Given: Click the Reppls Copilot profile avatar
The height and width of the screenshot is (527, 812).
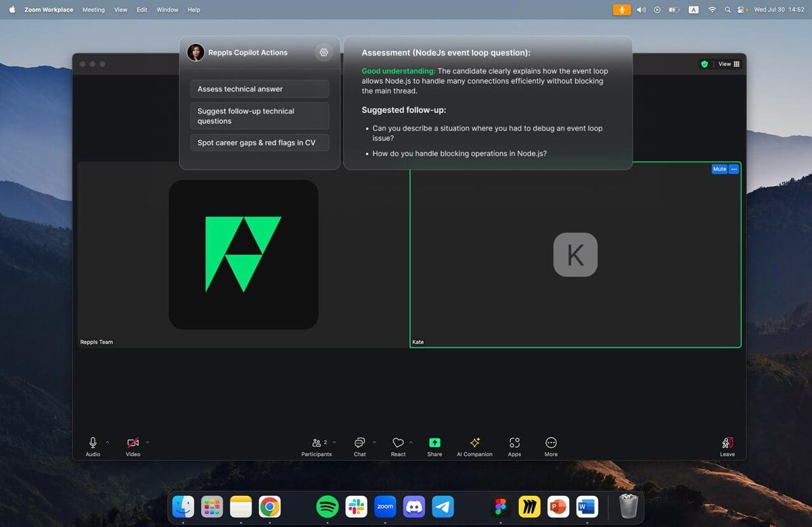Looking at the screenshot, I should (x=196, y=53).
